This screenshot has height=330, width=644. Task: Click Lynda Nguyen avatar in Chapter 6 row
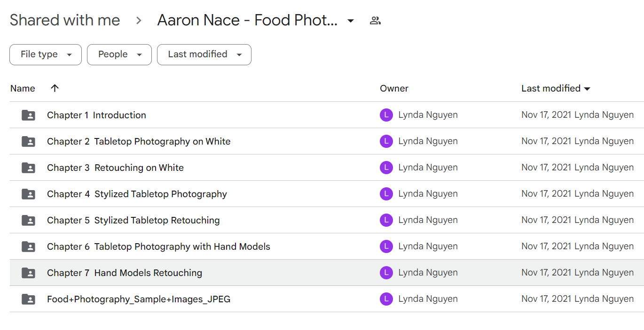pos(386,246)
